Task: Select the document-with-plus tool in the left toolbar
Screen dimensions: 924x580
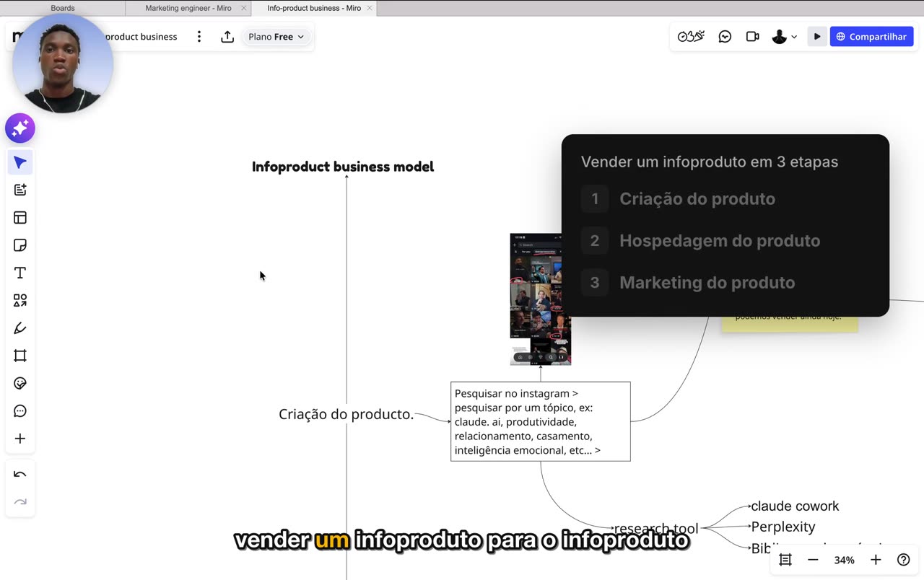Action: click(x=20, y=190)
